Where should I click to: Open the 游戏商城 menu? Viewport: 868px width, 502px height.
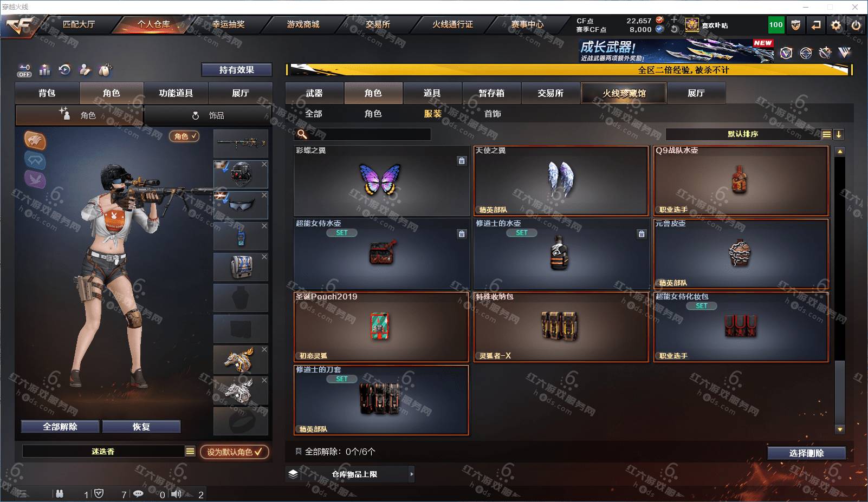pyautogui.click(x=303, y=24)
